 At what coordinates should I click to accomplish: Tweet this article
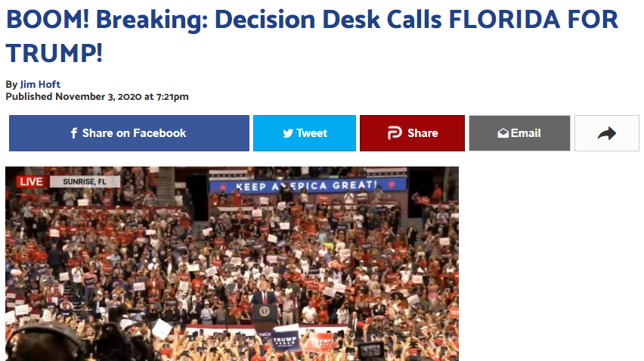[x=305, y=133]
